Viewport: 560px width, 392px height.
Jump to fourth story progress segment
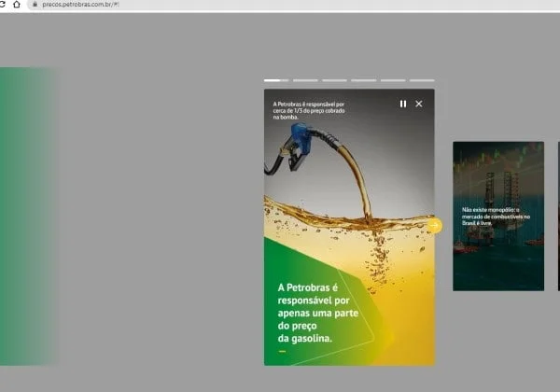(x=364, y=80)
